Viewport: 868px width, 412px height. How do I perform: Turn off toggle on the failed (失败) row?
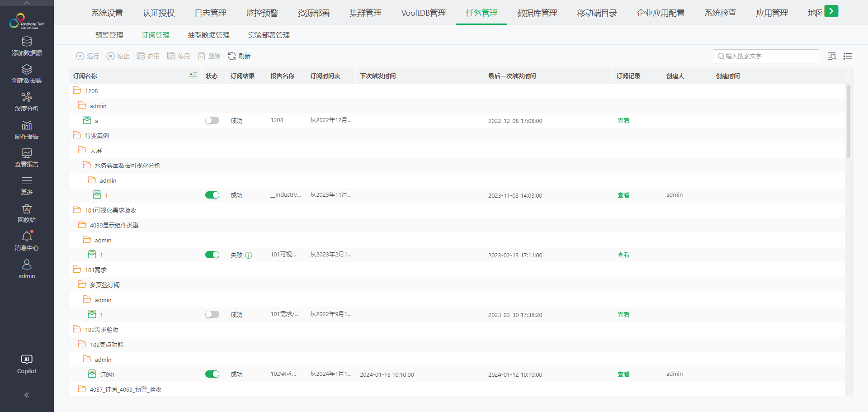[x=212, y=255]
